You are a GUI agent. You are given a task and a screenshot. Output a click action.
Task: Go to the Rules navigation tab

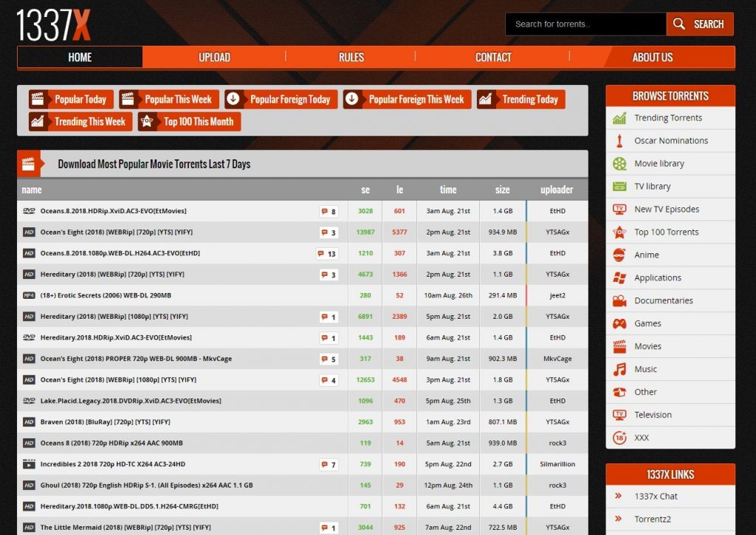(x=351, y=58)
